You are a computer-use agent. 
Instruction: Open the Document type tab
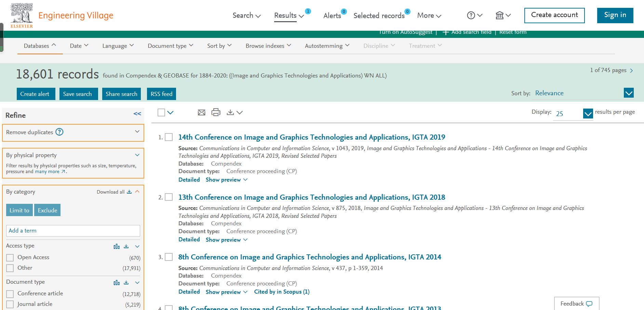coord(171,46)
